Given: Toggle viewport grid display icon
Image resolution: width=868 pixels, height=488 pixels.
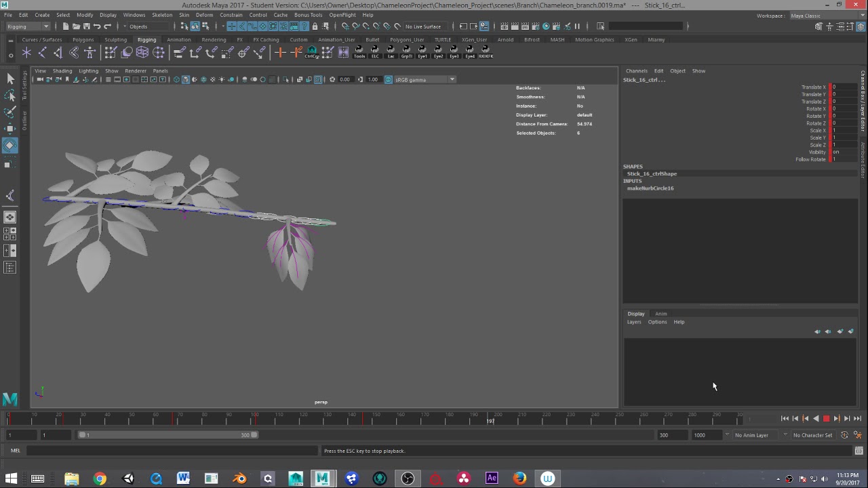Looking at the screenshot, I should click(x=108, y=80).
